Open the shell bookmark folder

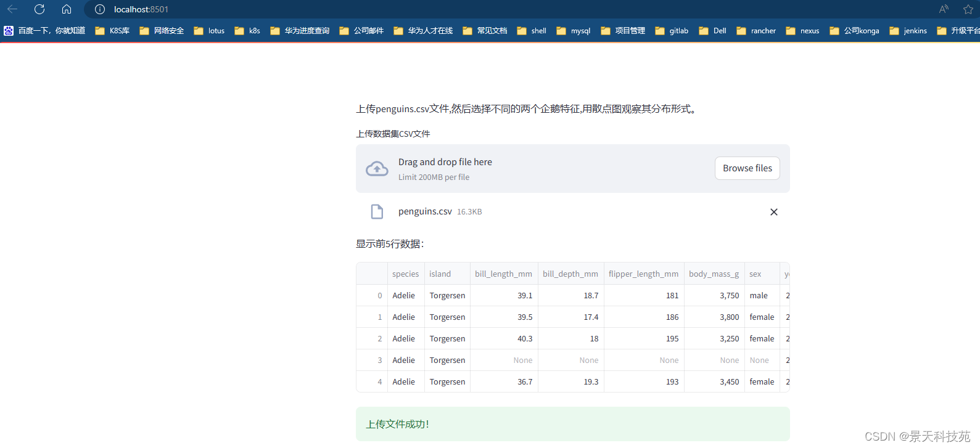[x=532, y=31]
